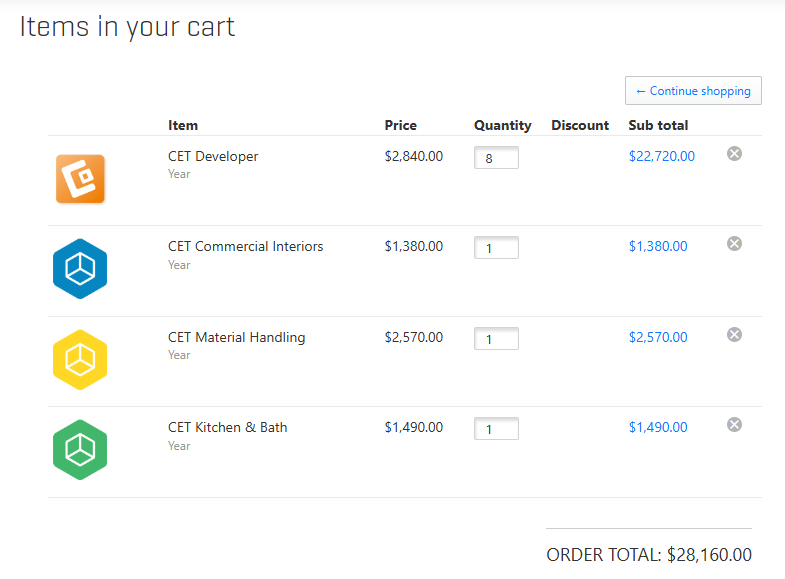Click the Quantity column header
The image size is (785, 579).
503,125
